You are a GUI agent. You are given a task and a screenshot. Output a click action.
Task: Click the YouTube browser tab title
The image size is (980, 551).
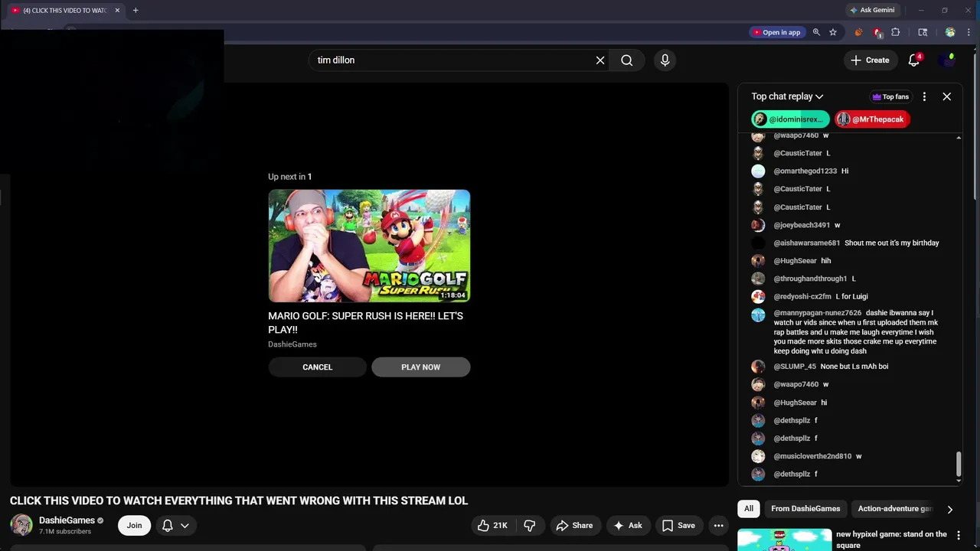tap(65, 10)
